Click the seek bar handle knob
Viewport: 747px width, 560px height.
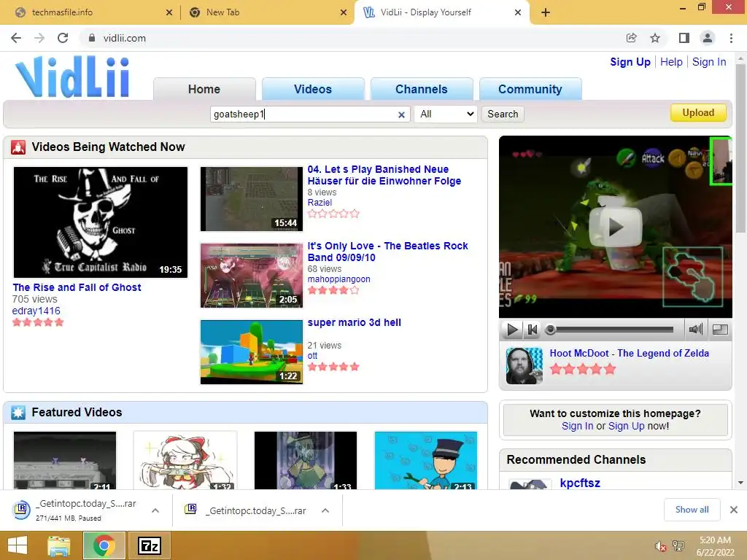(x=550, y=330)
